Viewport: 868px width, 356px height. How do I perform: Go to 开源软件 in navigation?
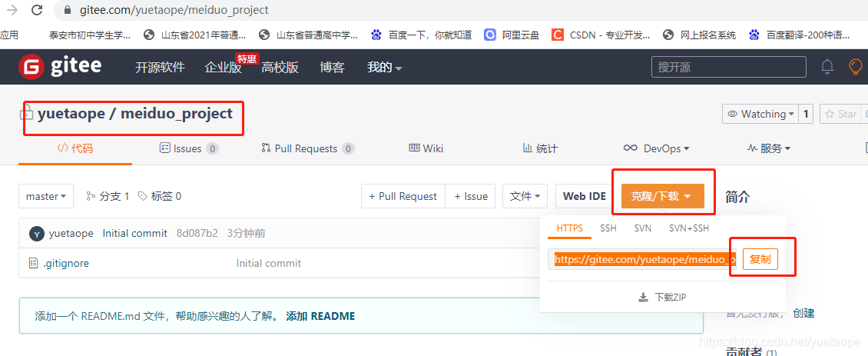pos(160,68)
